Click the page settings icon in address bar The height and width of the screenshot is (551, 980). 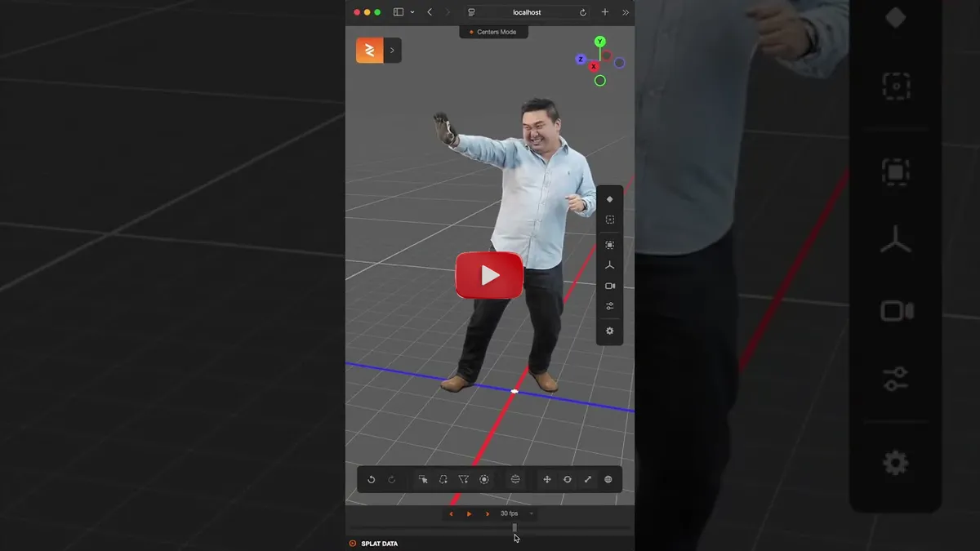471,12
